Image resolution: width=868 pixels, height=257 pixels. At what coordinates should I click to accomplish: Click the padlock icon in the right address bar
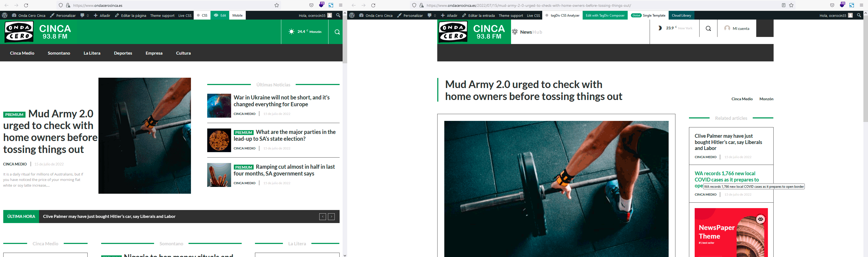pos(421,5)
